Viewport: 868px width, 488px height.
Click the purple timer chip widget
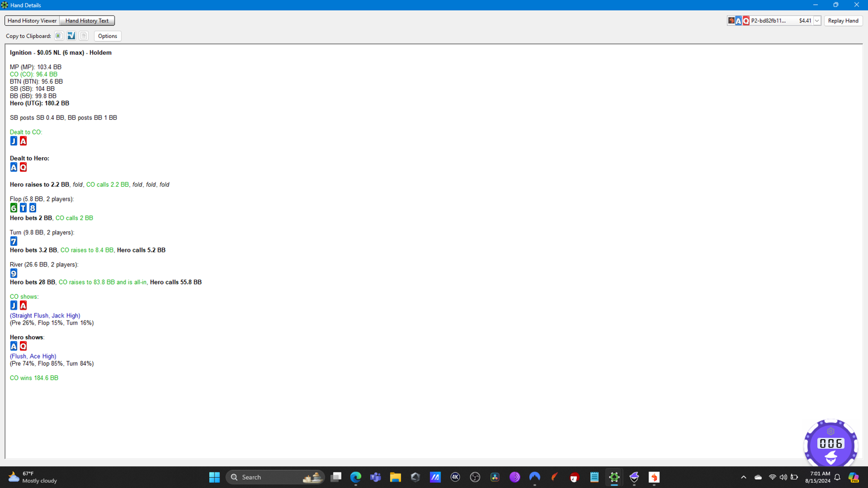click(831, 444)
